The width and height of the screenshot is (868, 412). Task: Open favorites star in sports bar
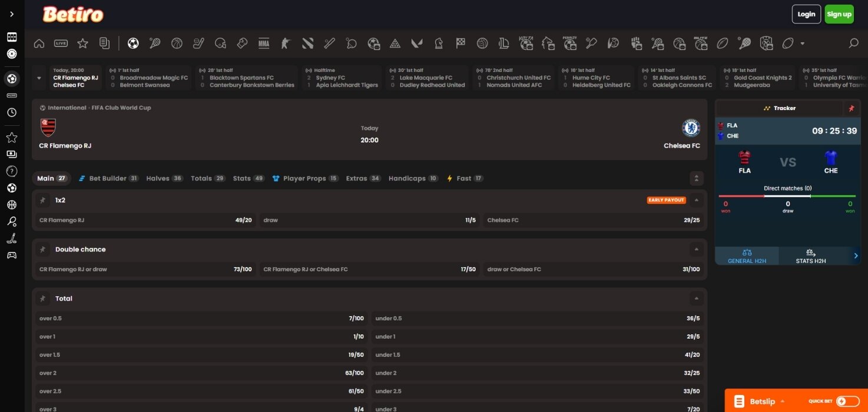[x=82, y=43]
